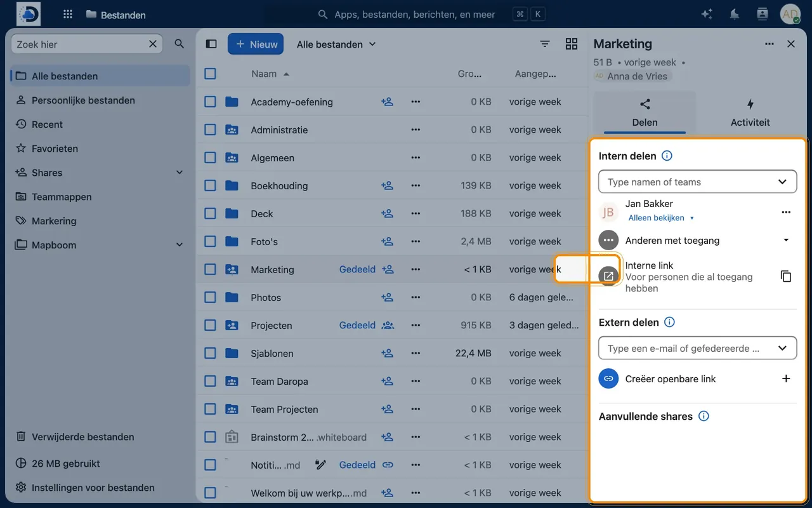Sort by Aangepast column header
This screenshot has height=508, width=812.
[535, 74]
